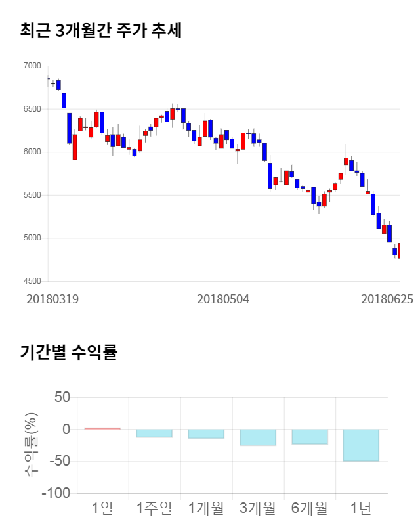Click the -100 label on returns axis
Viewport: 420px width, 532px height.
tap(55, 493)
